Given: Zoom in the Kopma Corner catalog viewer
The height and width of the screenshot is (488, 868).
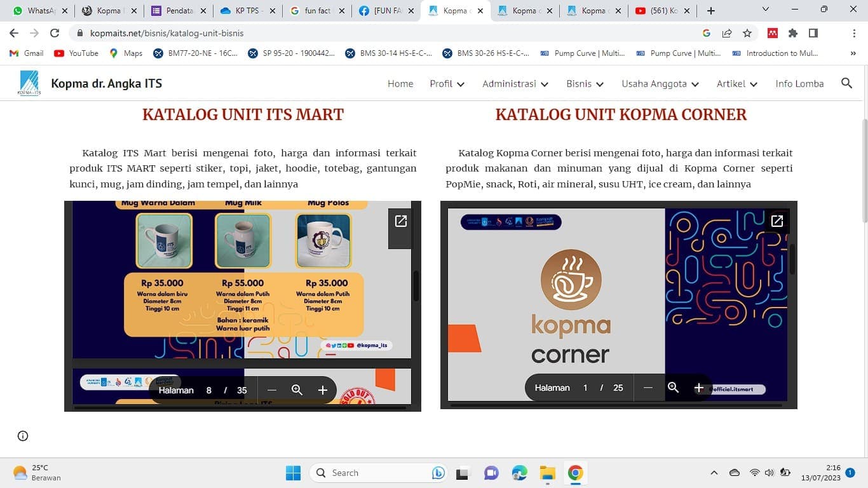Looking at the screenshot, I should click(x=698, y=388).
